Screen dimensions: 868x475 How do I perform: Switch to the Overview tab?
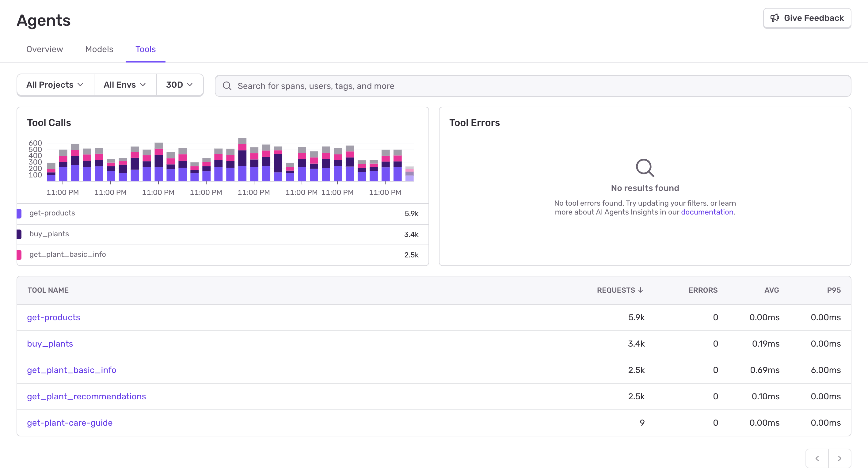tap(44, 49)
